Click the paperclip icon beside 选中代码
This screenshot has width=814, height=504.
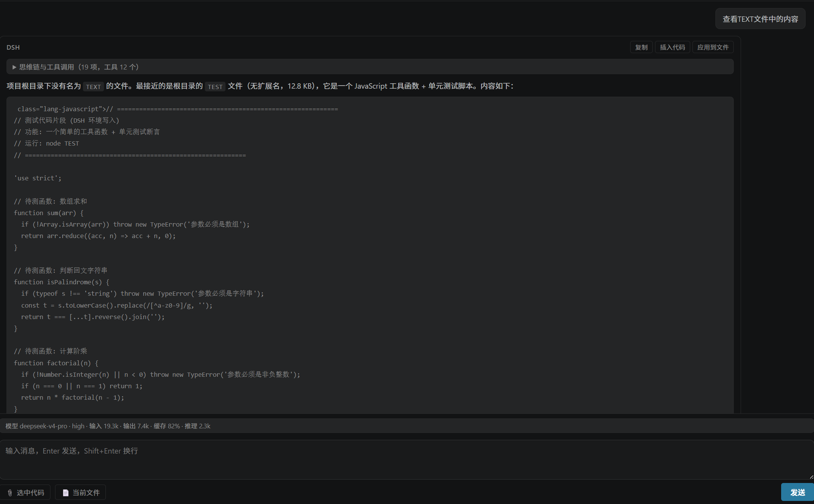tap(10, 493)
